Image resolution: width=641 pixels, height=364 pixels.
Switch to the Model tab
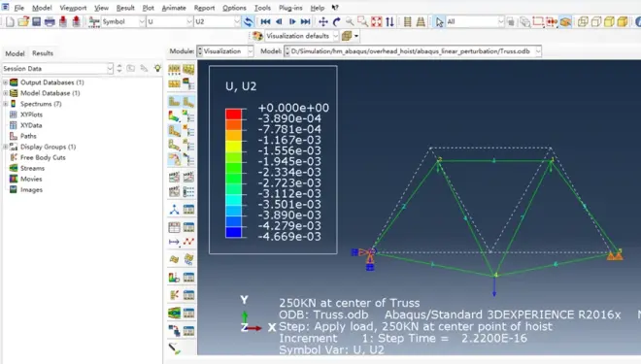[x=16, y=53]
